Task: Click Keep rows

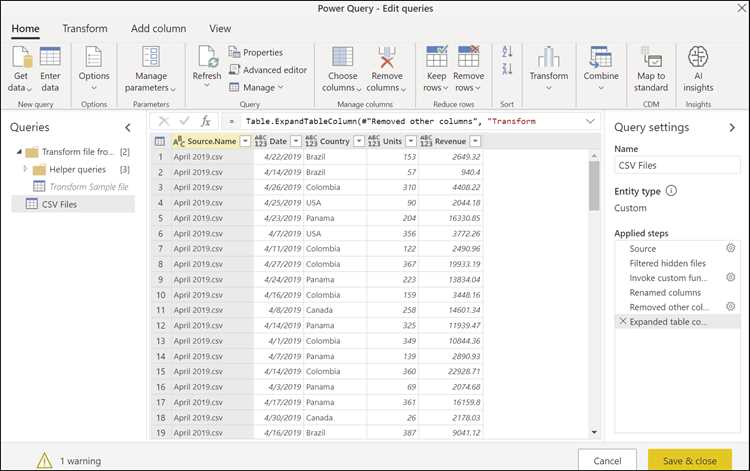Action: pos(436,69)
